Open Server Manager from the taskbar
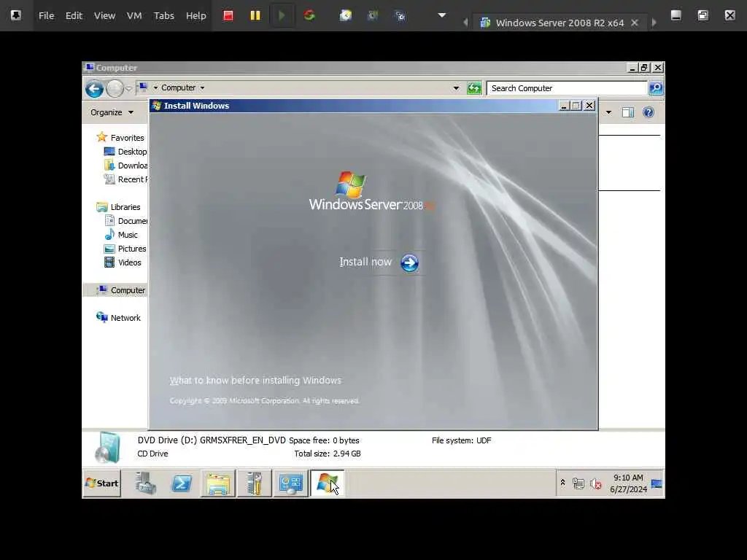747x560 pixels. click(x=145, y=483)
